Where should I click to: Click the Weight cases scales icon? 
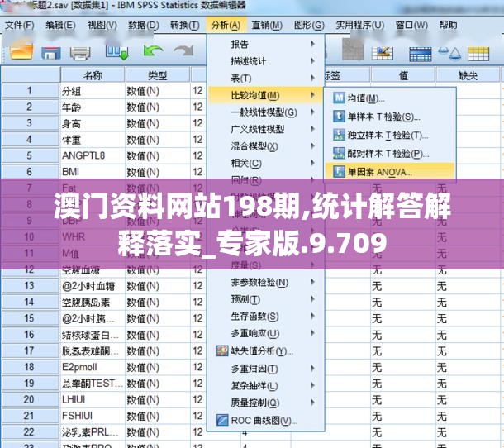click(449, 53)
